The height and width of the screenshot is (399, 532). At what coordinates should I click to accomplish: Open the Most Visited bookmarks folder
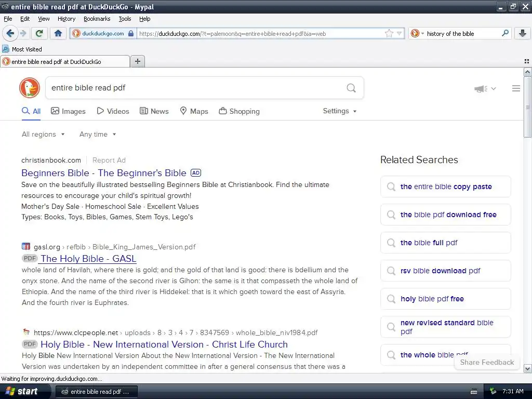click(22, 49)
